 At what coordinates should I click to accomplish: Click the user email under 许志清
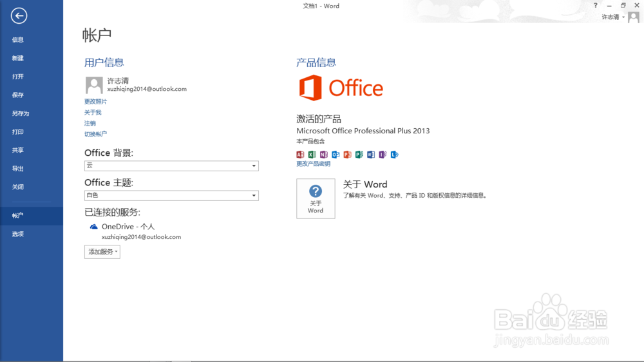147,89
